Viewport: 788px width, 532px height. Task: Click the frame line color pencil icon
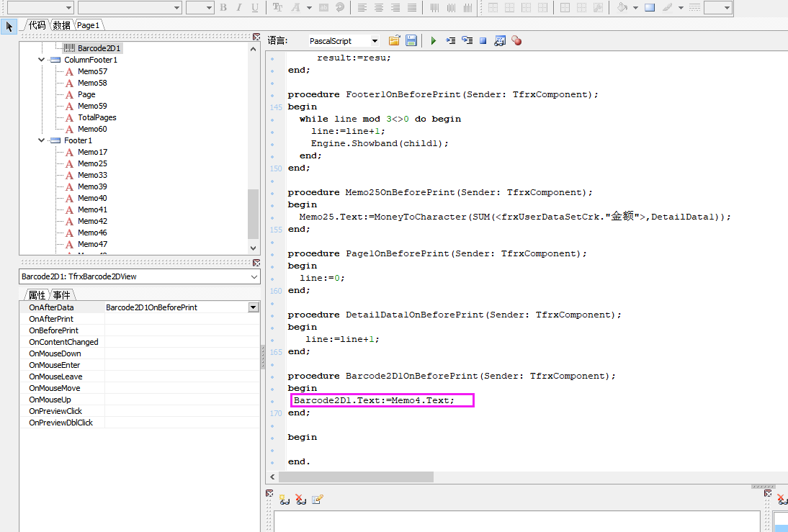coord(667,7)
